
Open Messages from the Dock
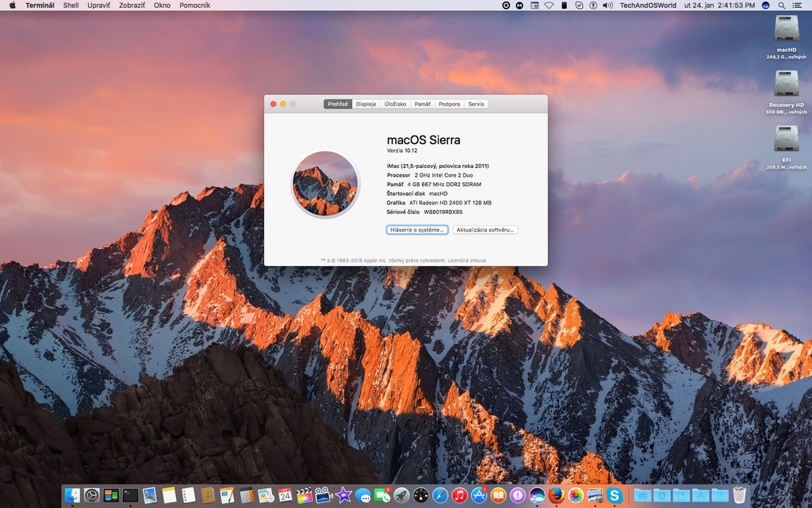tap(362, 495)
